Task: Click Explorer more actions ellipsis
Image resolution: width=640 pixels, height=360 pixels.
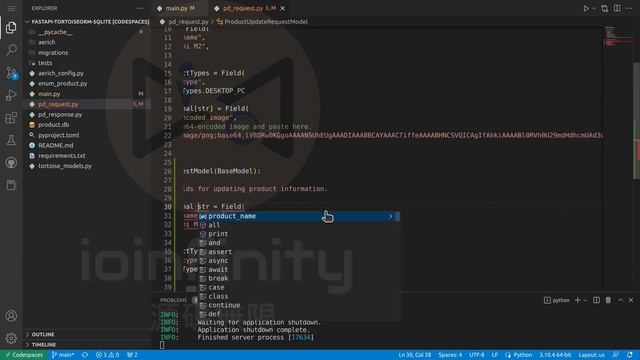Action: 140,8
